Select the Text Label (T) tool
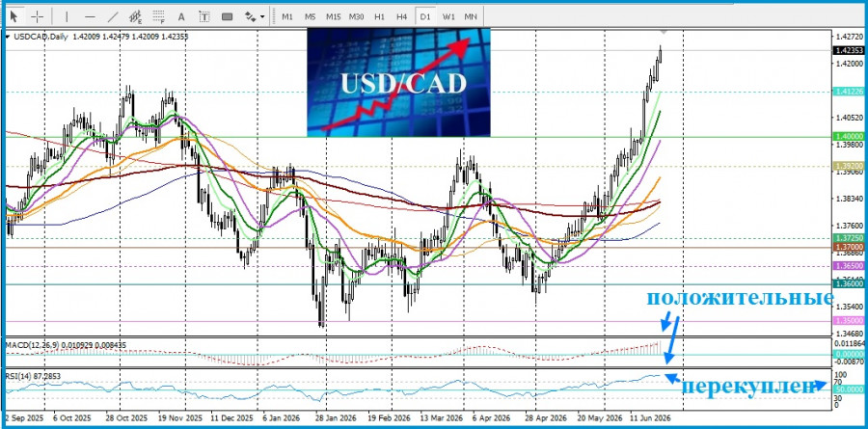 [204, 16]
